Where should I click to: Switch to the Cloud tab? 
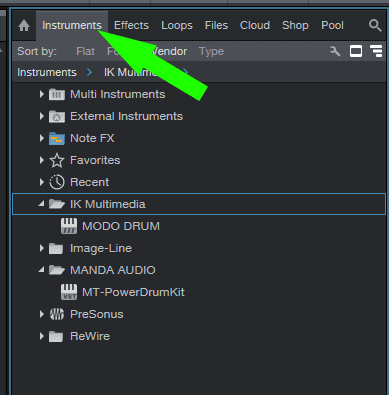(x=255, y=25)
